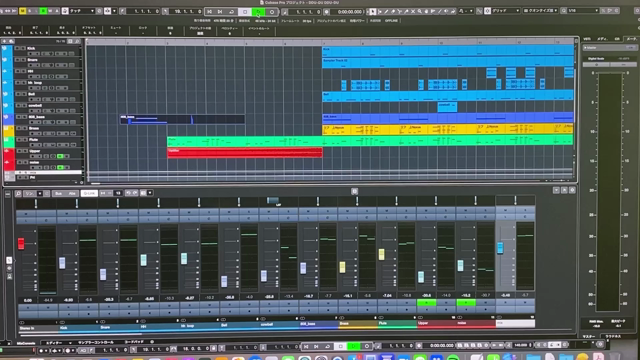Toggle the Cycle loop button in top transport
Screen dimensions: 640x360
[232, 12]
